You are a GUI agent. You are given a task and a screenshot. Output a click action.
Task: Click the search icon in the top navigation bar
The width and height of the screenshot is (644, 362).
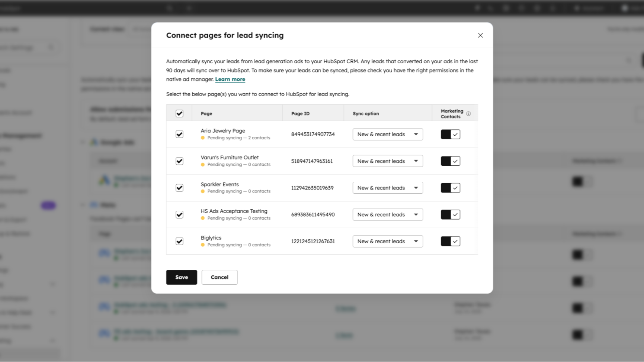tap(169, 8)
